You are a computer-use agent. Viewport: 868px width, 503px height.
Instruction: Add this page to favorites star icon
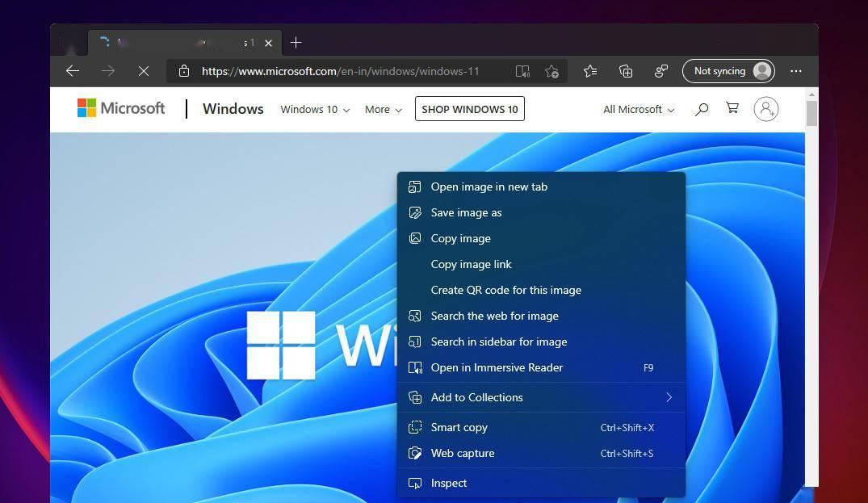[x=552, y=71]
